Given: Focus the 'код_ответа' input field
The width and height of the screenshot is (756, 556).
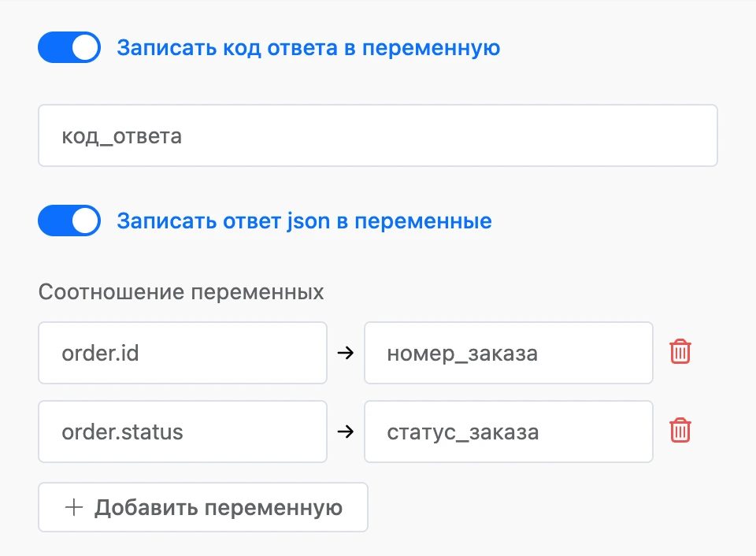Looking at the screenshot, I should coord(378,135).
